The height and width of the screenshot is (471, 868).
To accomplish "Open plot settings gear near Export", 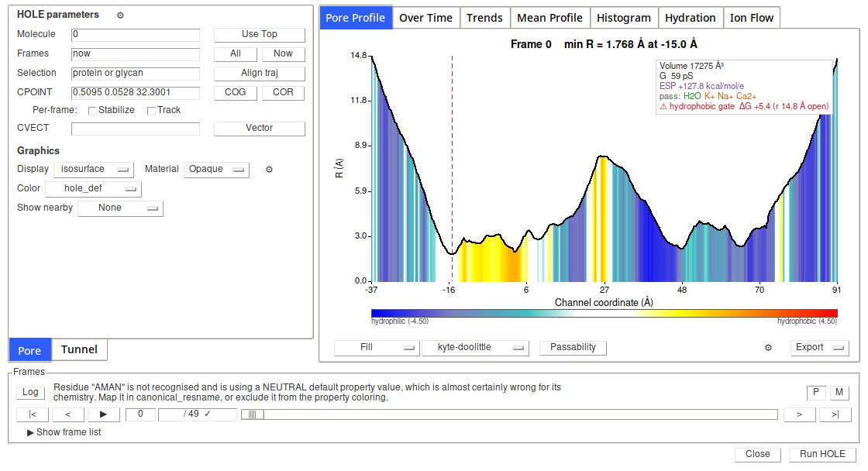I will pyautogui.click(x=768, y=348).
